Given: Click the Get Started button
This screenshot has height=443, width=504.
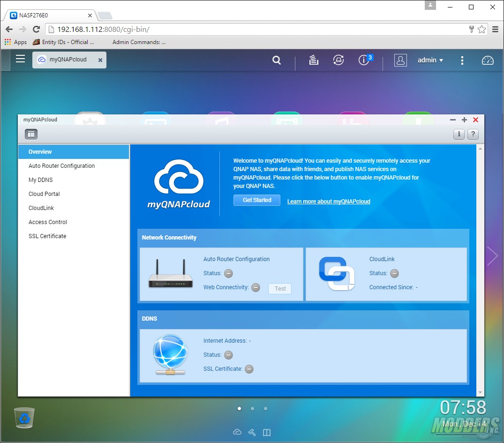Looking at the screenshot, I should tap(257, 200).
